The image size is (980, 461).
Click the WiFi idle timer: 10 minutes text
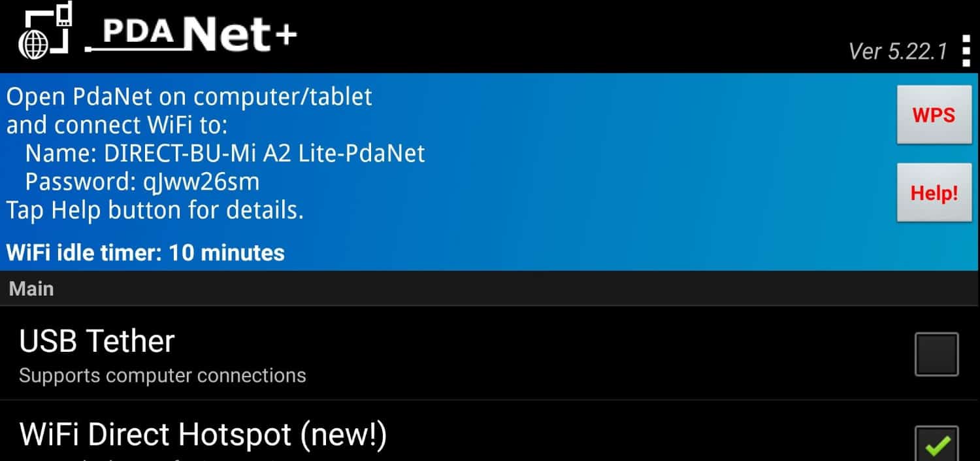[145, 252]
